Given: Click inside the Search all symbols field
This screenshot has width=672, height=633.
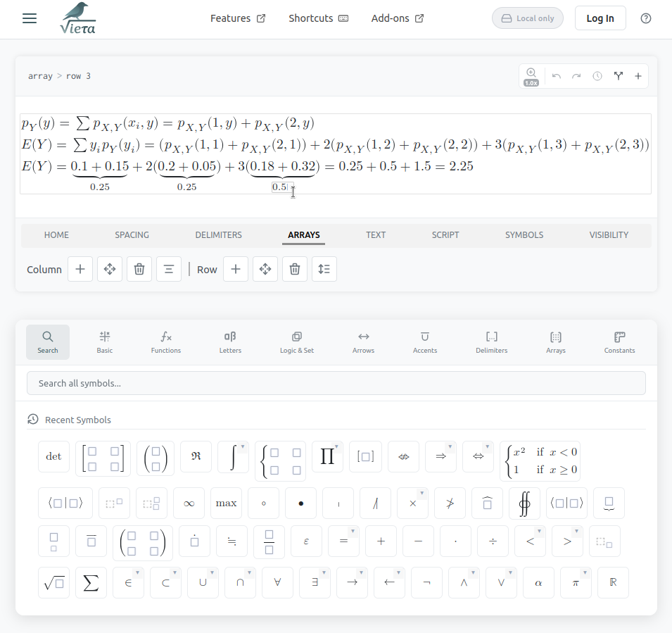Looking at the screenshot, I should coord(336,382).
